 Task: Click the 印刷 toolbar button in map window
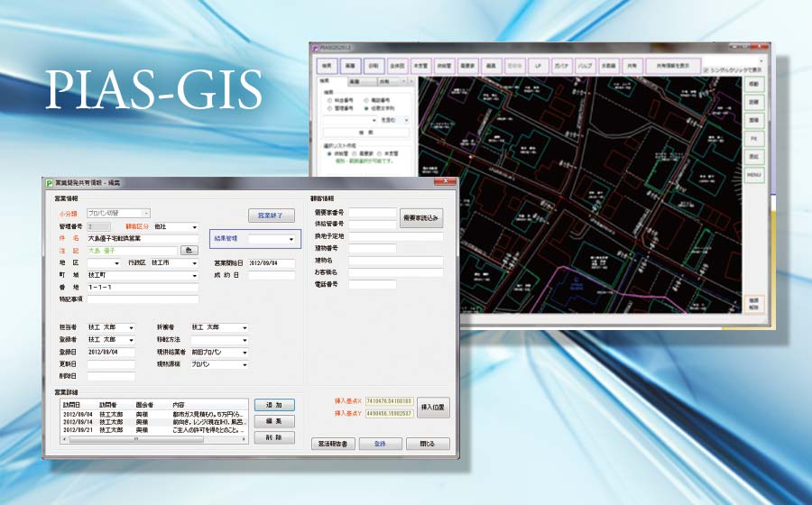click(374, 66)
